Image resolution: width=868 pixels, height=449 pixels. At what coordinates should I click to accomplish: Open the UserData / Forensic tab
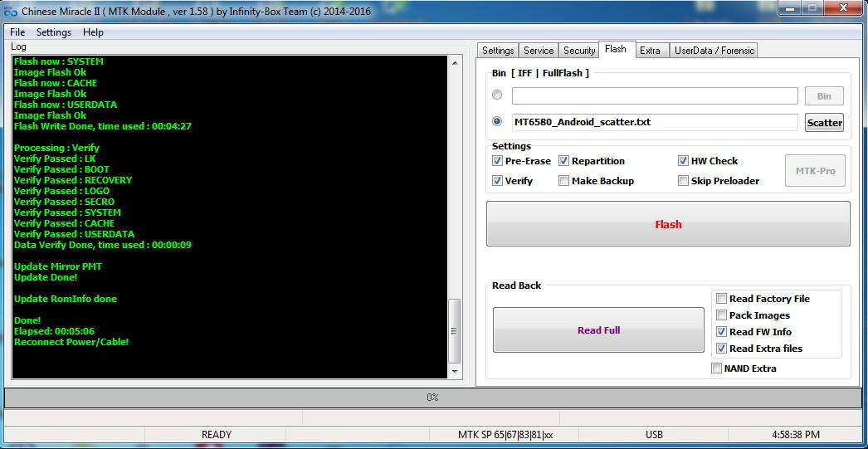tap(714, 51)
